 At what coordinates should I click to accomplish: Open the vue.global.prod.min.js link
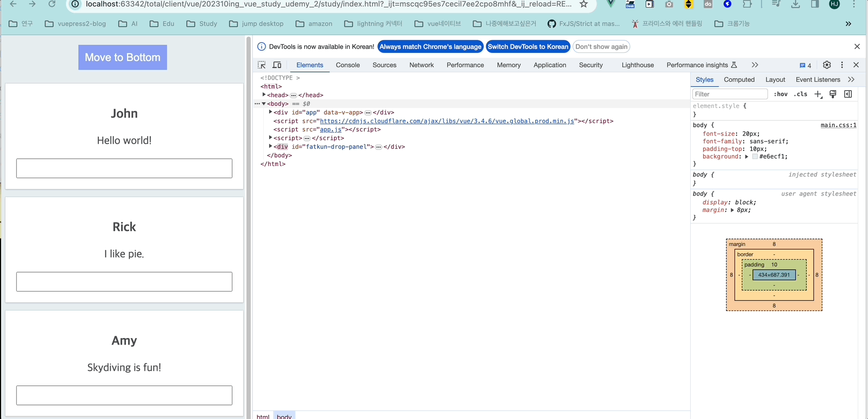[447, 121]
